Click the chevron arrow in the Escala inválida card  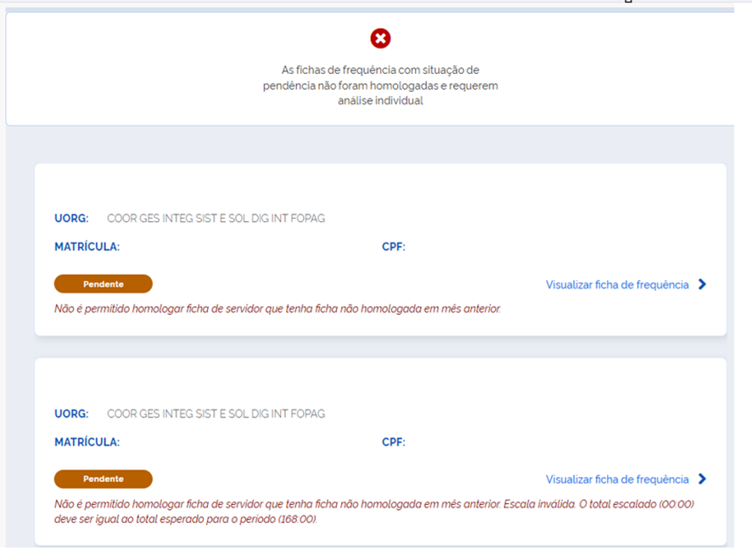702,479
